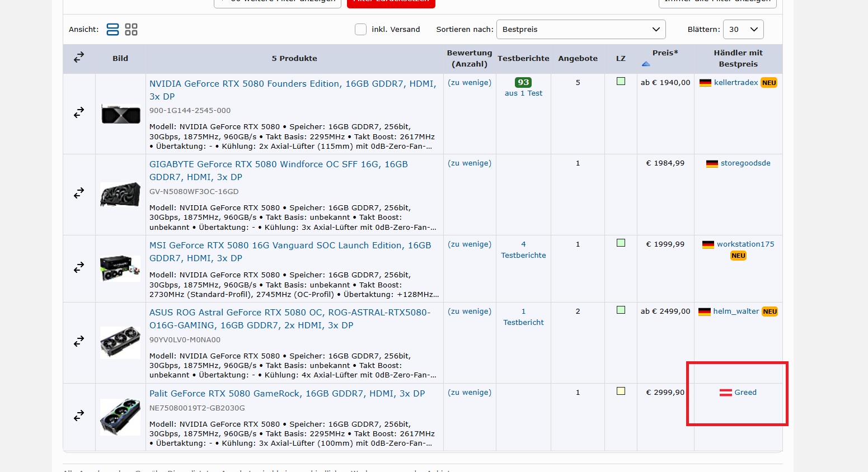Click '(zu wenige)' rating in NVIDIA row
868x472 pixels.
click(x=470, y=83)
